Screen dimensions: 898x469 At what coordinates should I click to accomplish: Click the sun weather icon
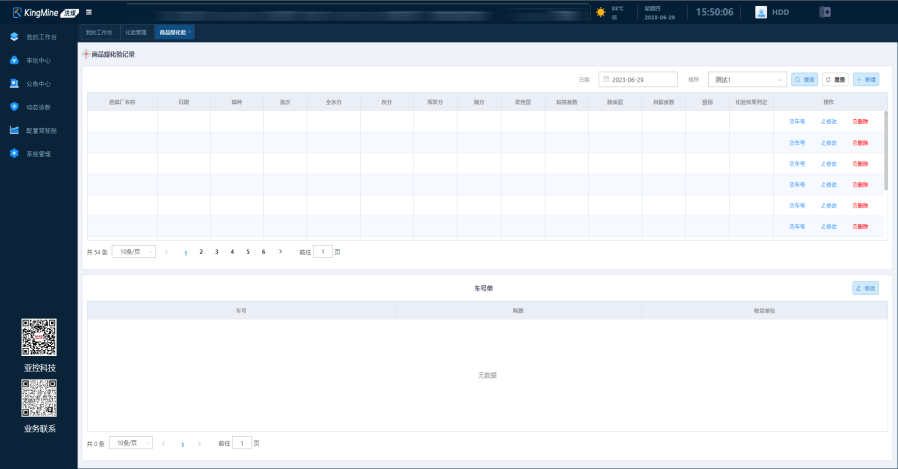coord(600,12)
